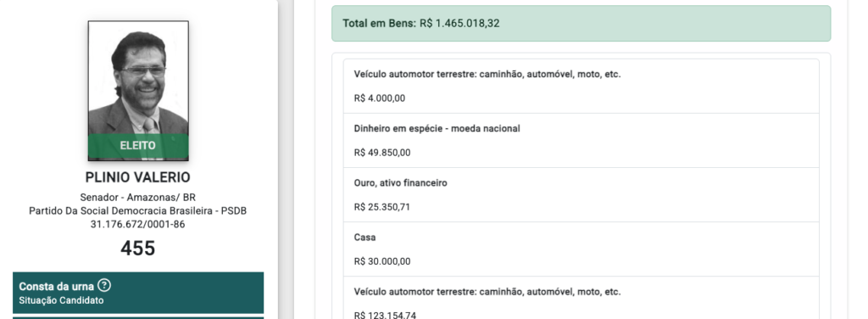Click the help icon beside Consta da urna

(x=104, y=286)
